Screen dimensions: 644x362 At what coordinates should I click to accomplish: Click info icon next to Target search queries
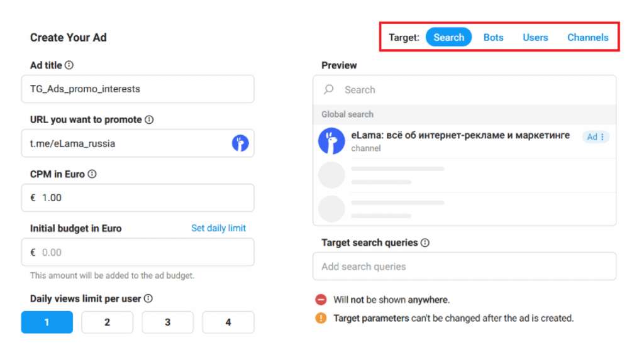pos(425,243)
